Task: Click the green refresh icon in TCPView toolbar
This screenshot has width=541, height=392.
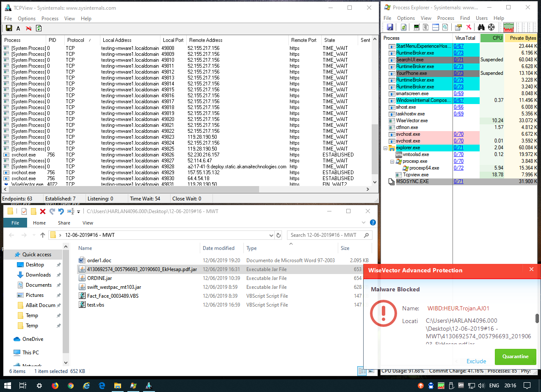Action: [x=39, y=28]
